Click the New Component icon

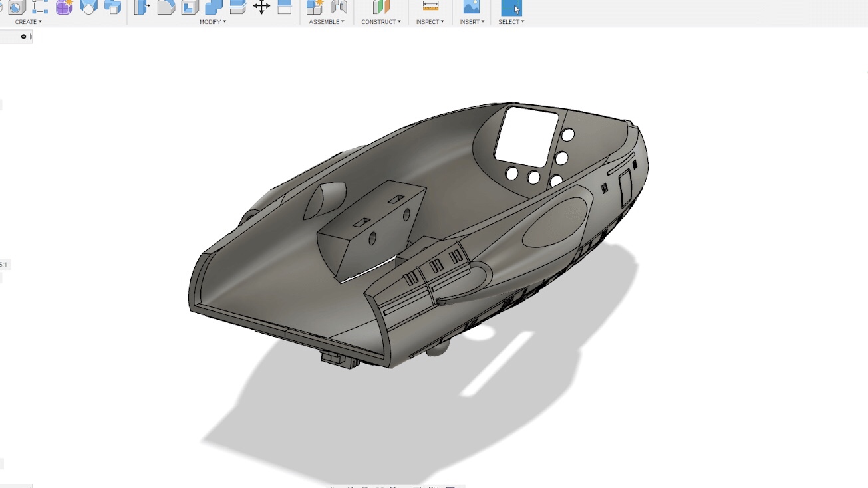point(315,7)
